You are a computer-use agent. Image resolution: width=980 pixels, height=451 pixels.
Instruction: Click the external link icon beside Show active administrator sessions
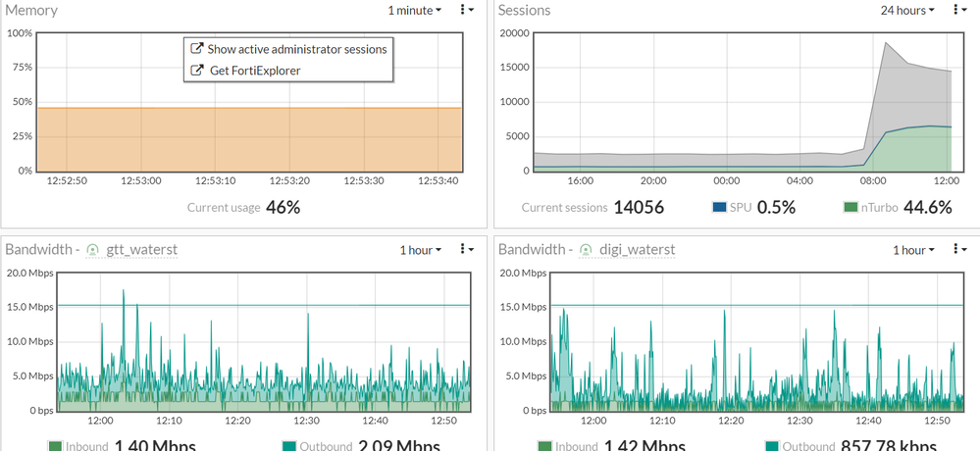[196, 48]
